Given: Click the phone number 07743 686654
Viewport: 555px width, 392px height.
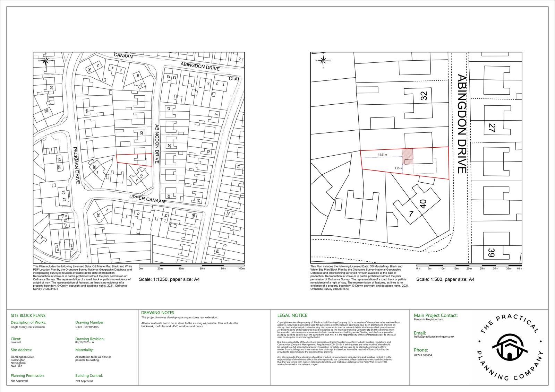Looking at the screenshot, I should 423,355.
